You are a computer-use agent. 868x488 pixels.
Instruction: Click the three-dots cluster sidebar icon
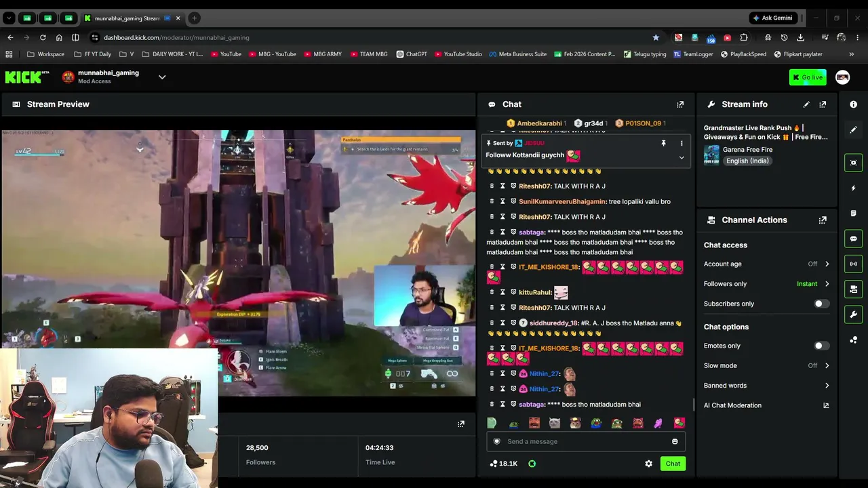854,340
